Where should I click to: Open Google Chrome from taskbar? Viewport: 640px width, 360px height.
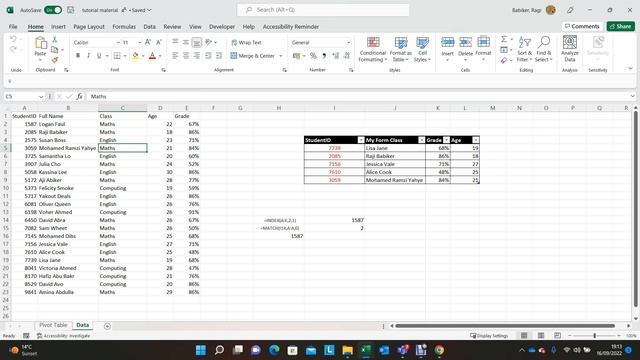click(x=439, y=350)
